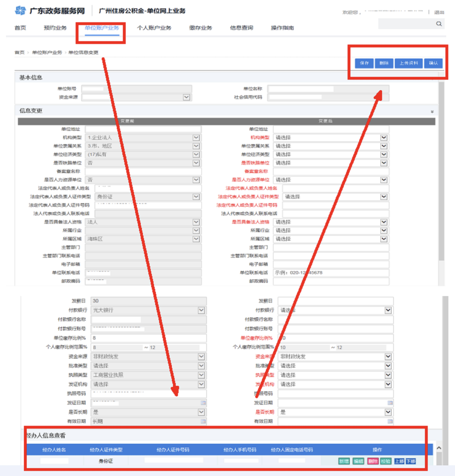Image resolution: width=455 pixels, height=476 pixels.
Task: Click the search magnifier icon
Action: point(439,24)
